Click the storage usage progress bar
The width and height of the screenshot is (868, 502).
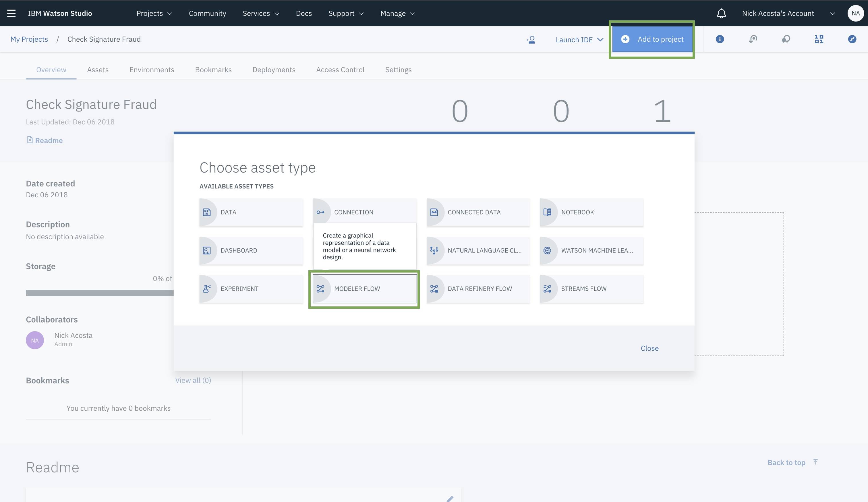click(100, 293)
